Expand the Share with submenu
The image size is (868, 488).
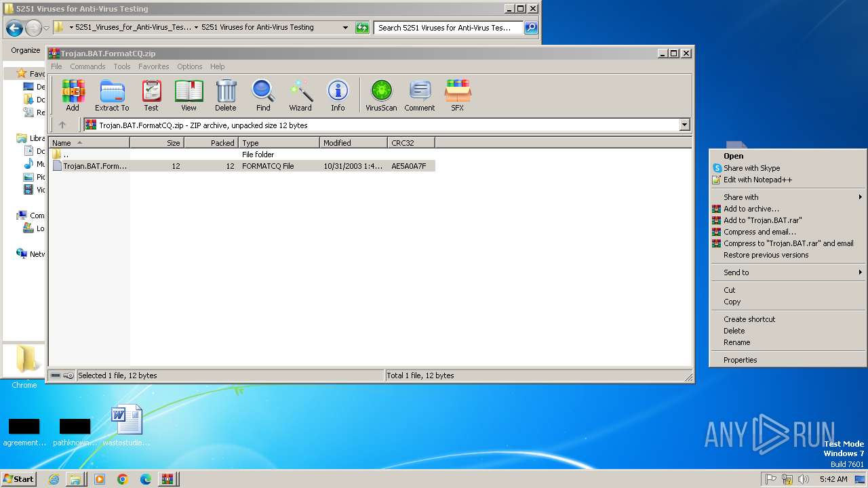click(788, 197)
